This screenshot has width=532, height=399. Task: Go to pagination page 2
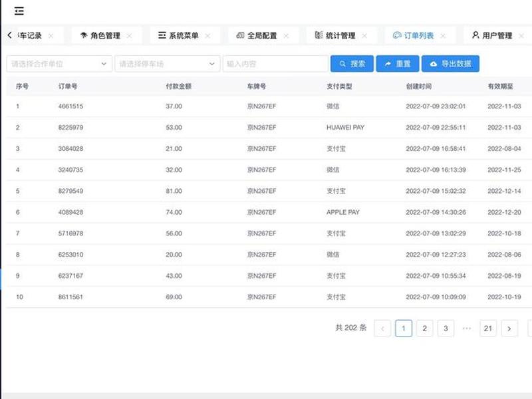coord(425,329)
